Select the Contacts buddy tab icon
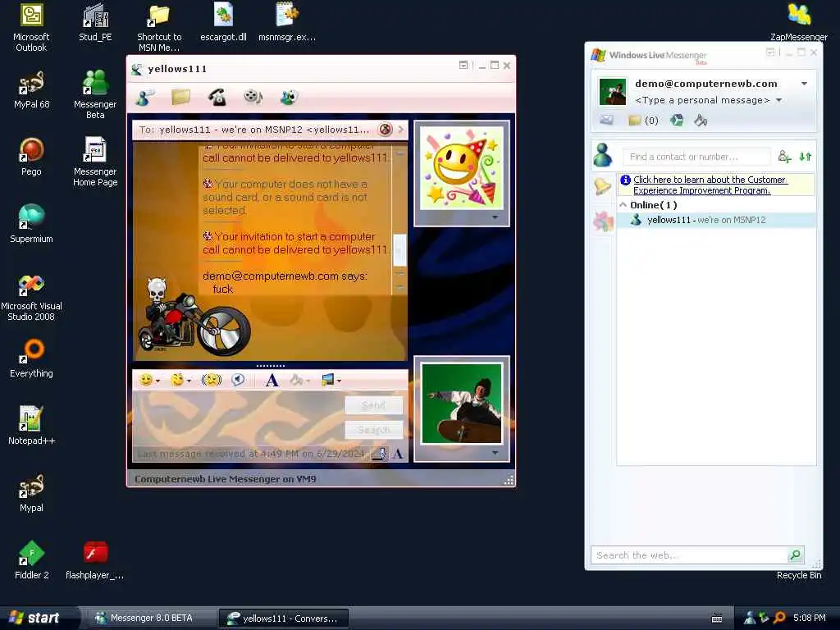Viewport: 840px width, 630px height. coord(603,155)
